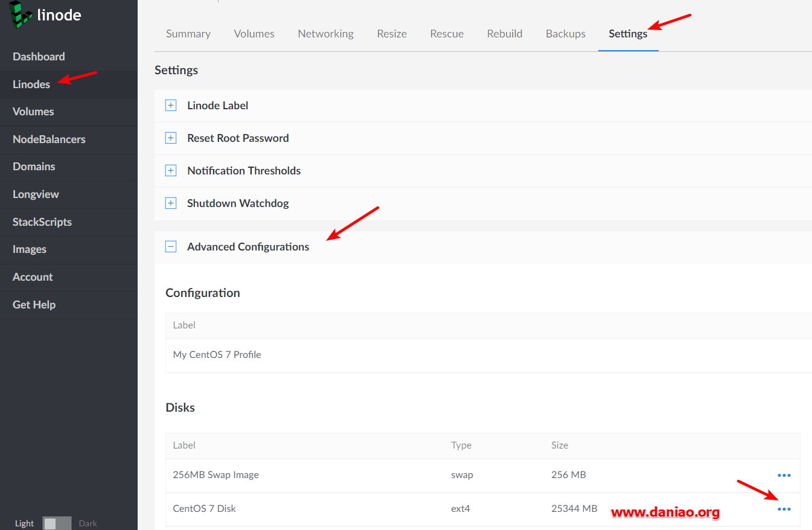
Task: Open the Resize tab
Action: point(392,34)
